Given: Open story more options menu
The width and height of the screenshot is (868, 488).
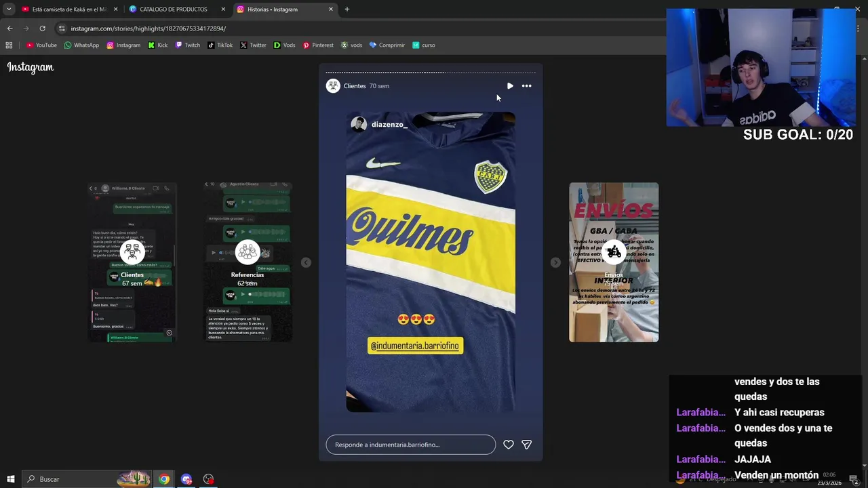Looking at the screenshot, I should 526,86.
